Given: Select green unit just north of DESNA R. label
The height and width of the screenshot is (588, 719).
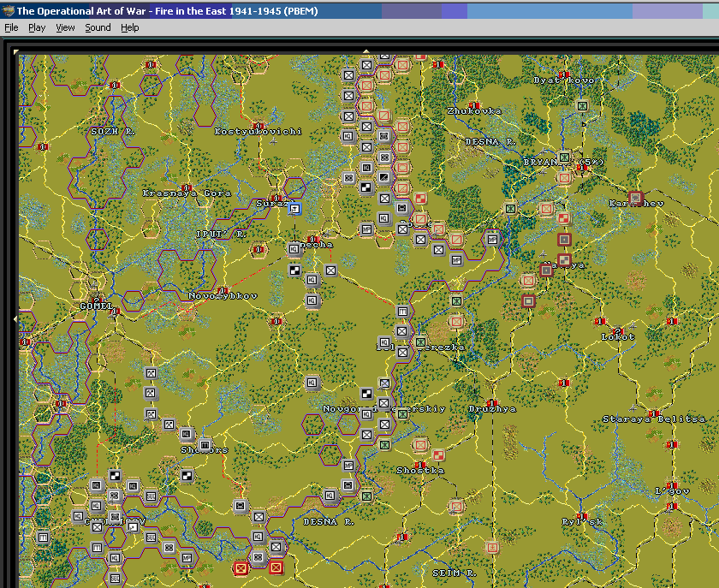Looking at the screenshot, I should (366, 496).
